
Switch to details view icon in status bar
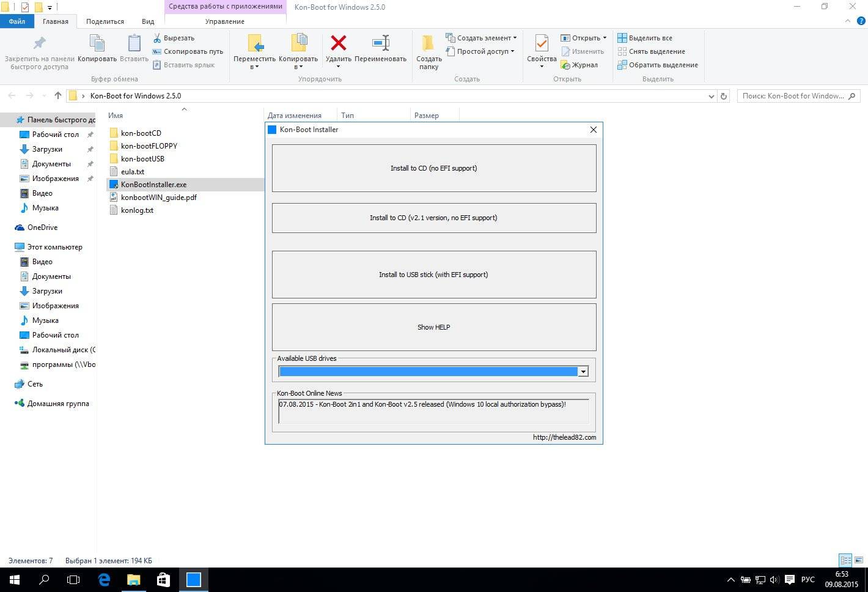845,560
